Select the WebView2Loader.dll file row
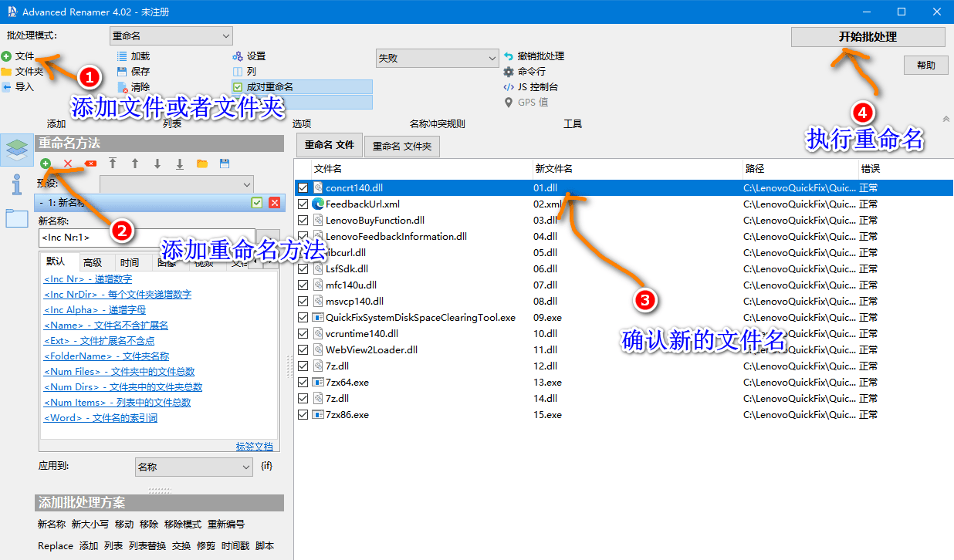This screenshot has height=560, width=954. tap(625, 350)
